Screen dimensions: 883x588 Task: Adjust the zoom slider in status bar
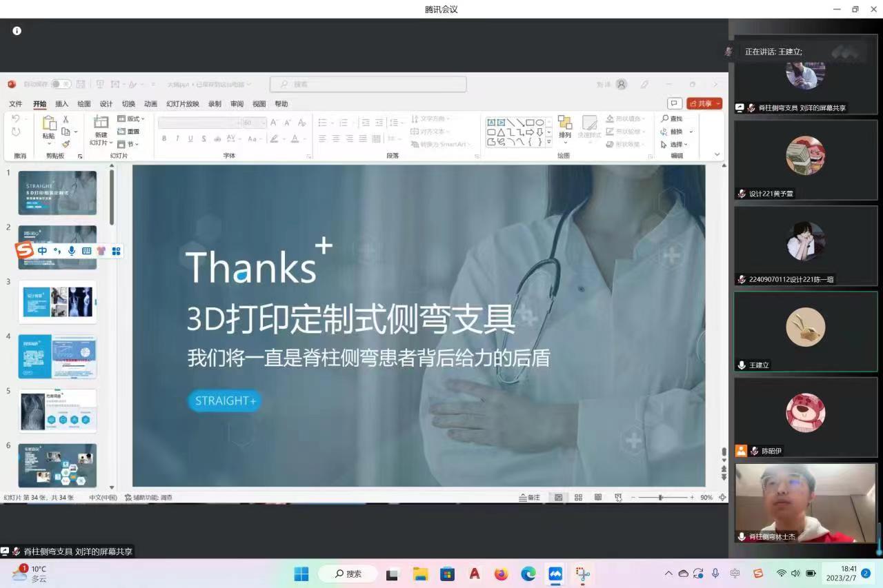tap(661, 497)
